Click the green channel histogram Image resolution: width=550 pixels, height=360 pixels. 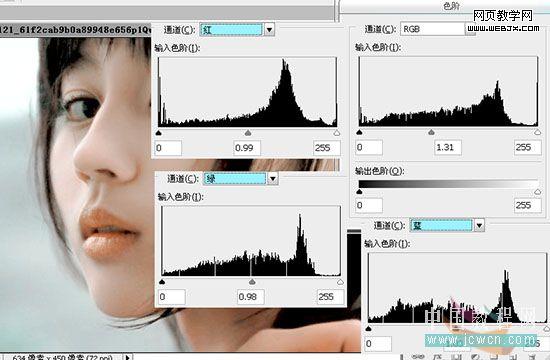251,241
